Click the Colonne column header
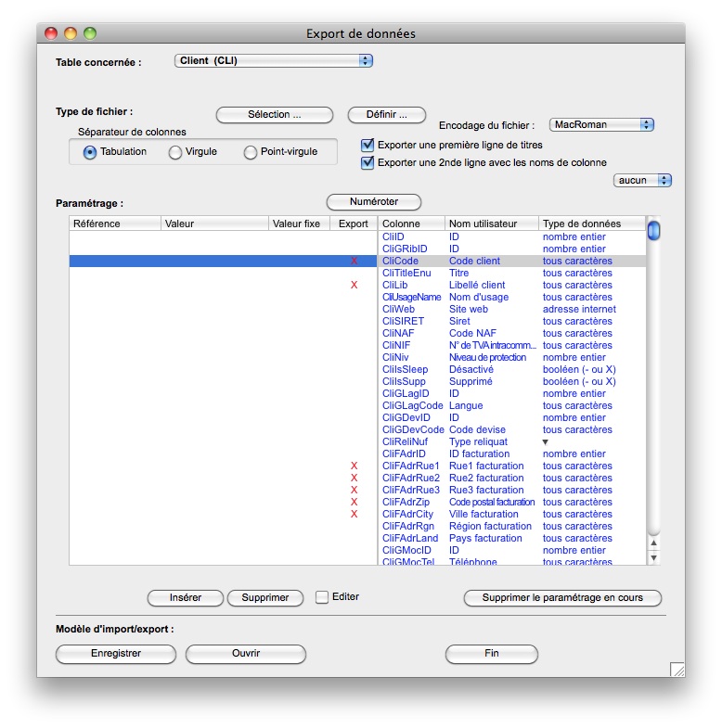 click(x=412, y=224)
